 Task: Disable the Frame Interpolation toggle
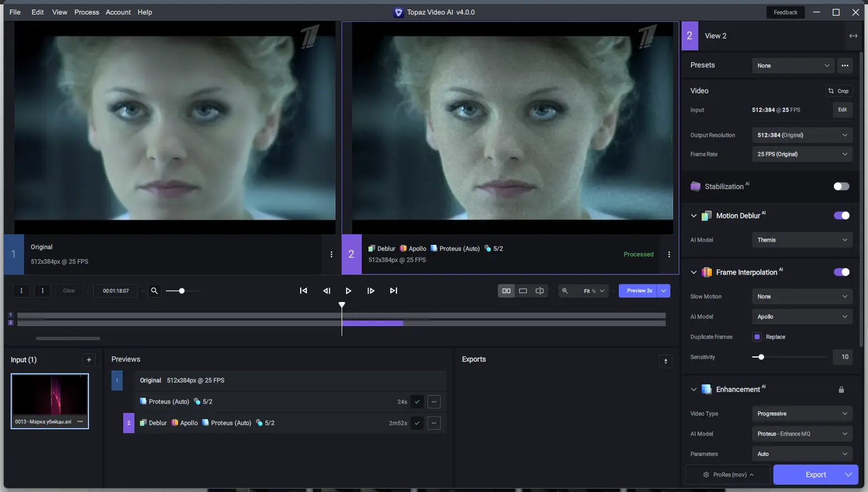(x=841, y=272)
